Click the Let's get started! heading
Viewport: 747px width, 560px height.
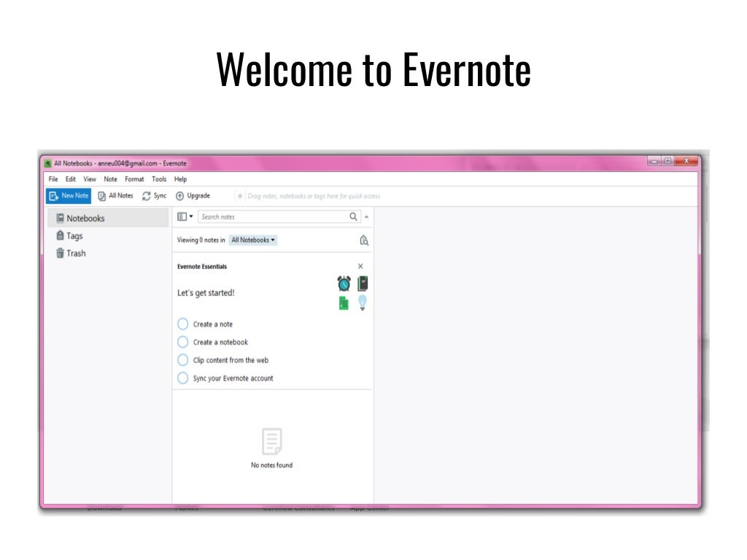click(x=206, y=293)
